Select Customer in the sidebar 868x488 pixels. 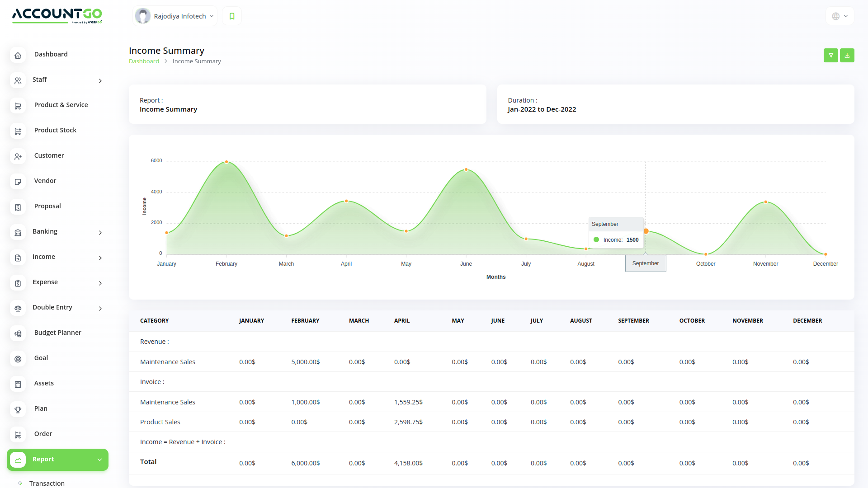click(49, 155)
